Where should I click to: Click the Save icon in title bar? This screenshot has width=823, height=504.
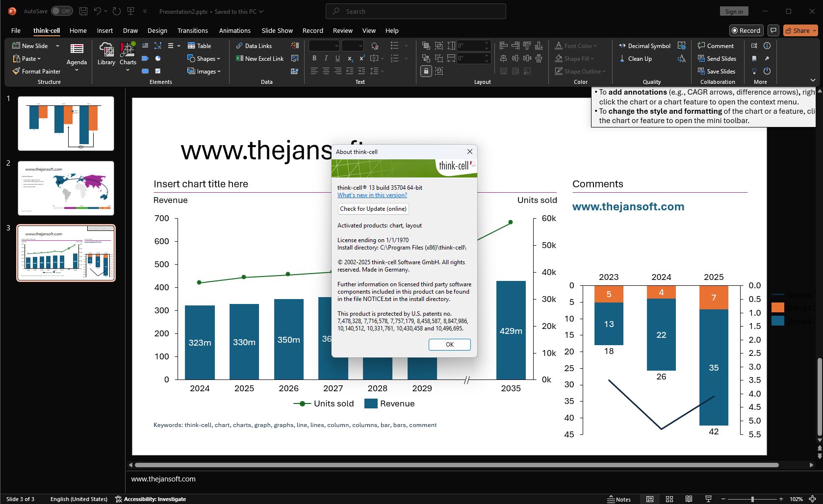click(83, 11)
